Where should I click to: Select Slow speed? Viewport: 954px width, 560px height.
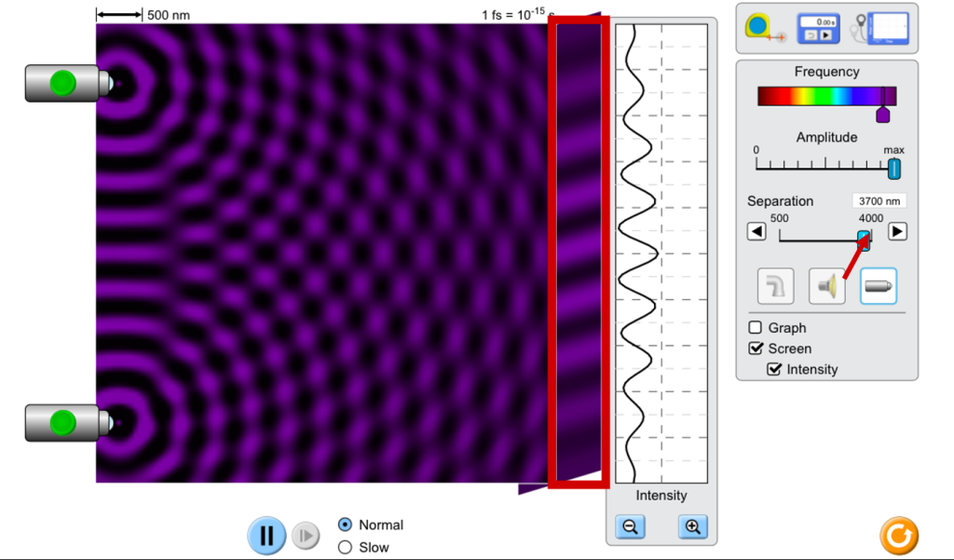point(345,547)
